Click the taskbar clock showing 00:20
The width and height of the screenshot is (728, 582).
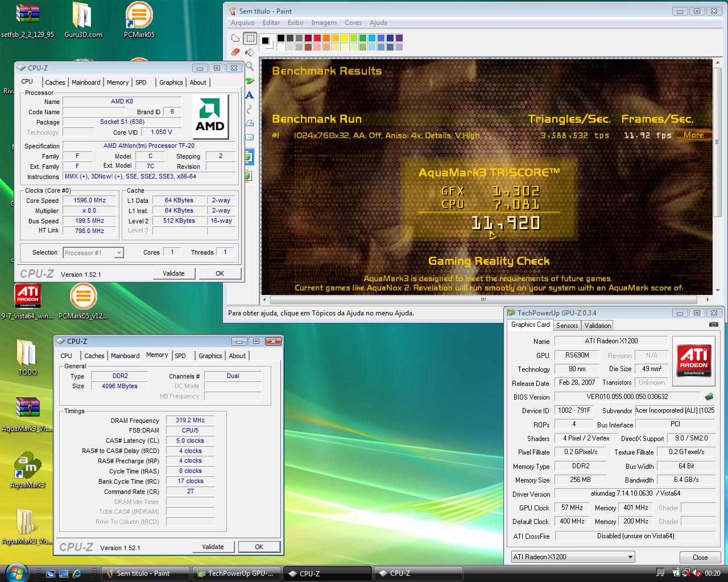click(x=712, y=573)
